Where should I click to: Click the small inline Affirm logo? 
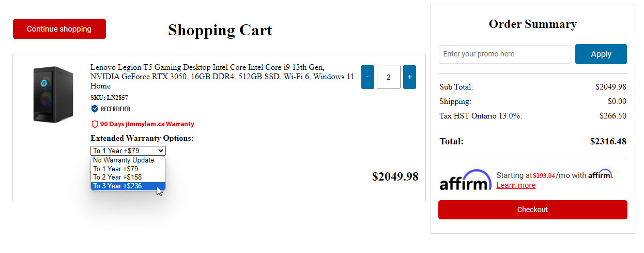coord(600,174)
